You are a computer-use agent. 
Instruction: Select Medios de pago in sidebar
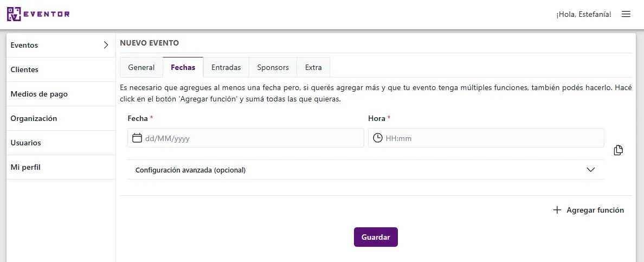tap(61, 94)
